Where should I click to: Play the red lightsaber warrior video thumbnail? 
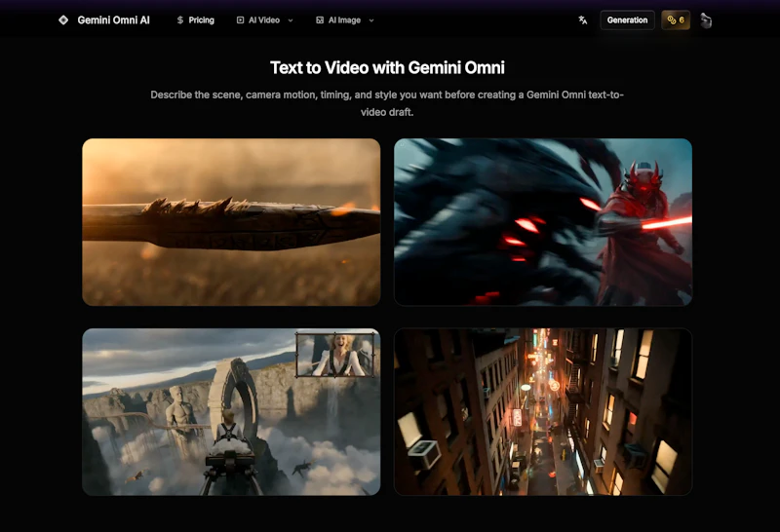pyautogui.click(x=543, y=222)
